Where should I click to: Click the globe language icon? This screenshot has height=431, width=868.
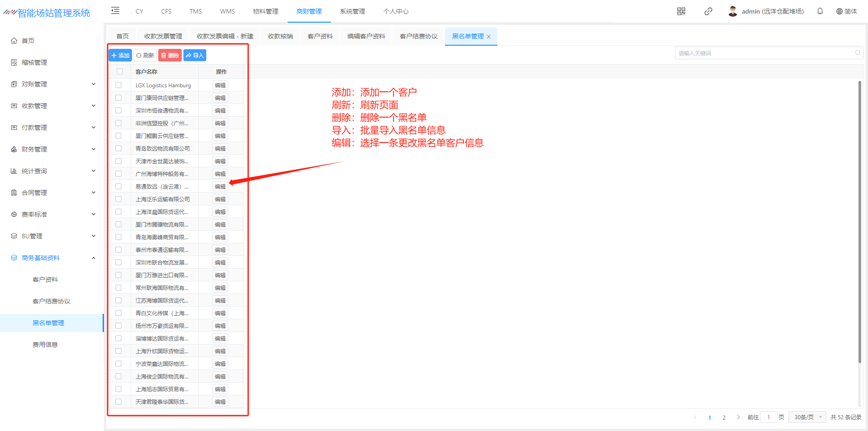tap(839, 11)
